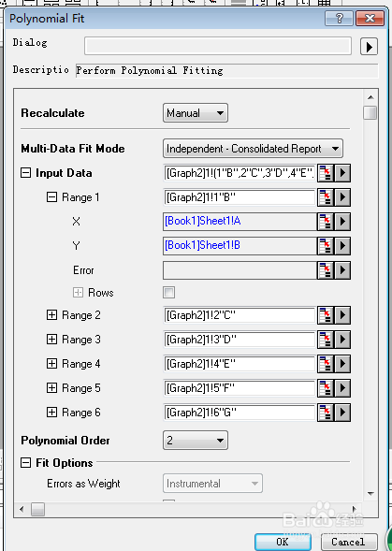Click the X field showing [Book1]Sheet1!A
392x551 pixels.
240,222
